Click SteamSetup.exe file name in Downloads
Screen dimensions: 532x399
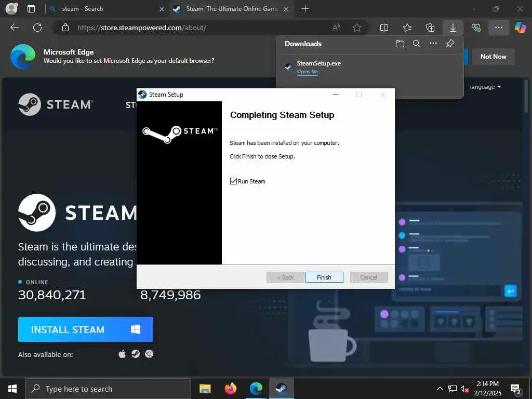point(318,63)
